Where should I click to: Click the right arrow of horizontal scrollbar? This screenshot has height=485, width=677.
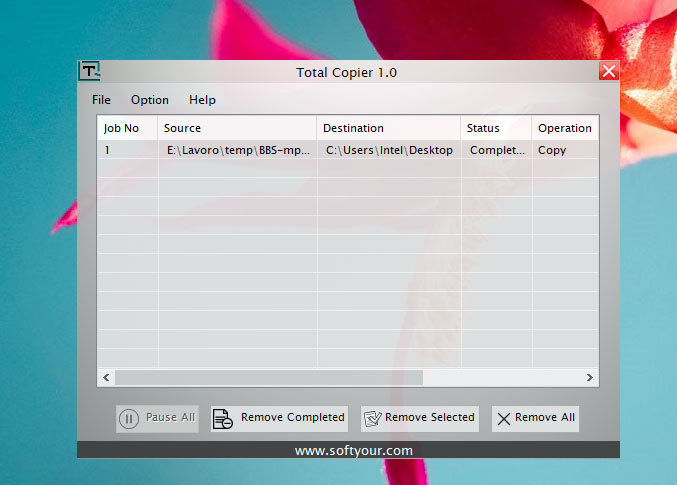point(590,378)
